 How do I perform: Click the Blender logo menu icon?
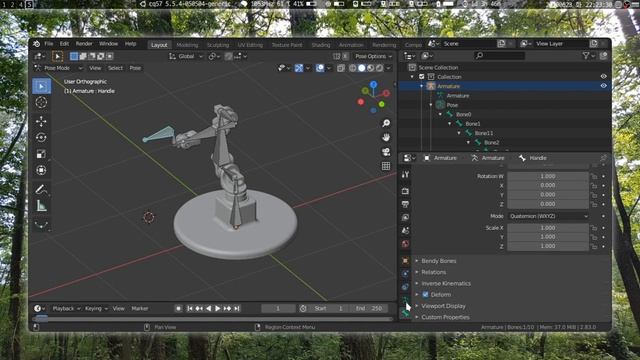pyautogui.click(x=36, y=44)
